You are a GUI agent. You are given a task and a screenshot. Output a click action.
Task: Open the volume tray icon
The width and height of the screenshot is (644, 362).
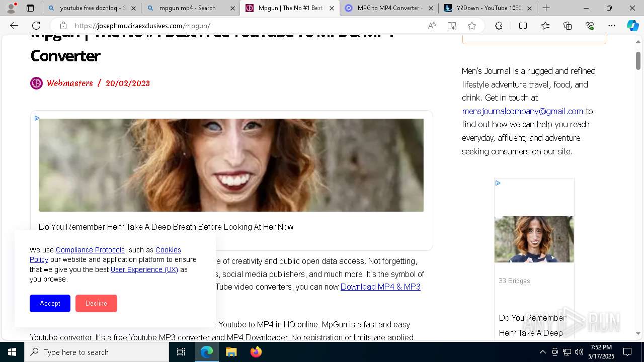(x=579, y=352)
